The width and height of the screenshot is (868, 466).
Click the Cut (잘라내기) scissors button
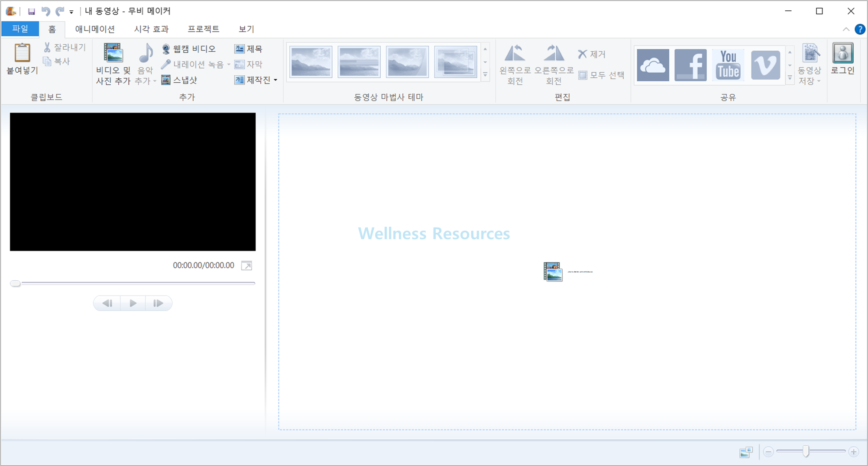click(x=65, y=47)
